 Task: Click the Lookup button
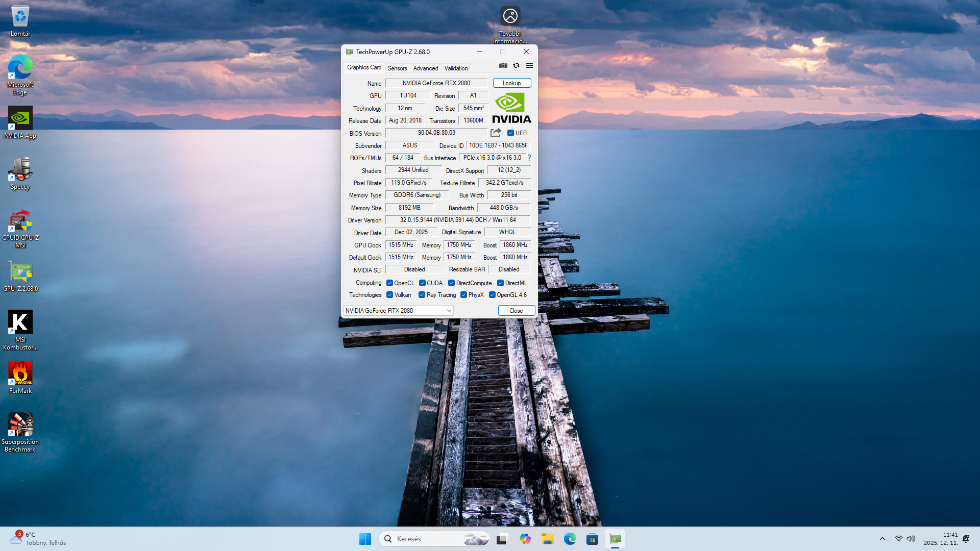[511, 83]
